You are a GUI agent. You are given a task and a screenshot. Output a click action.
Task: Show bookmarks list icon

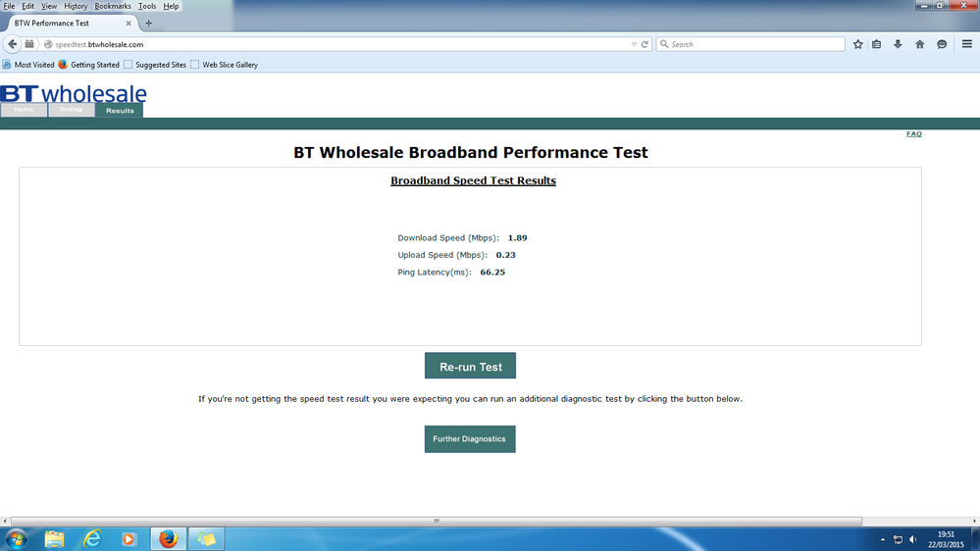(877, 44)
